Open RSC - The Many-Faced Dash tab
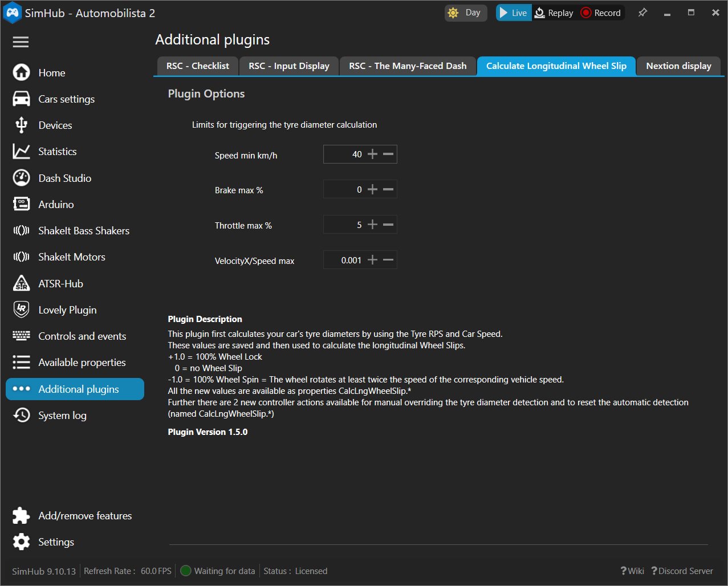The image size is (728, 586). click(408, 66)
